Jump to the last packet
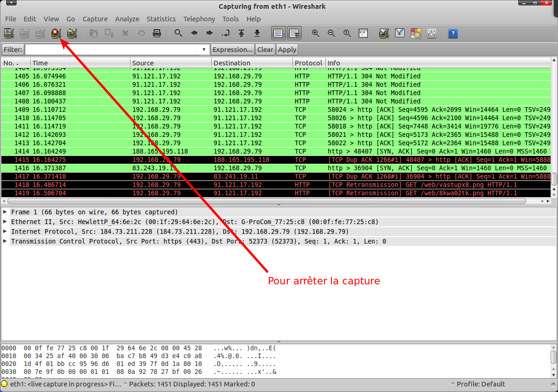Viewport: 558px width, 392px height. coord(257,33)
